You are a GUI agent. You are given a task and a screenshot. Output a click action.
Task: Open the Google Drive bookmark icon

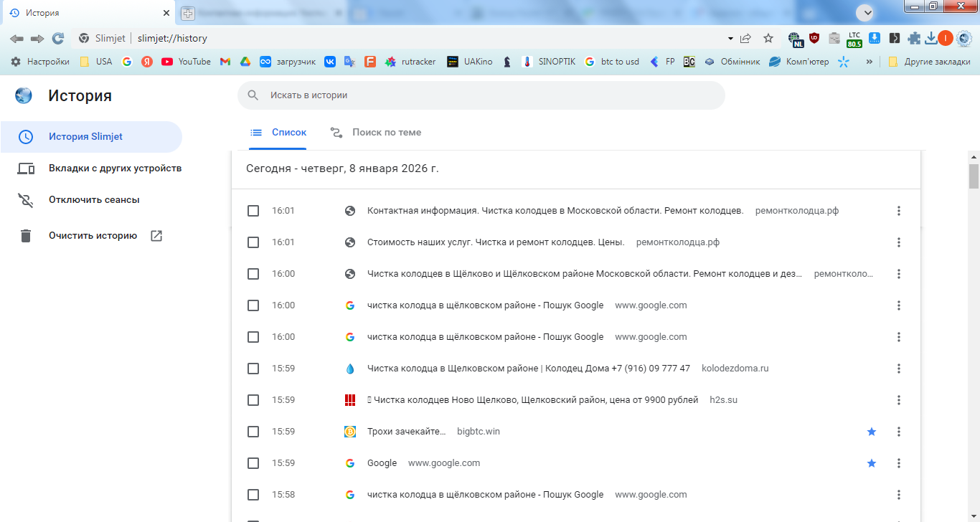coord(245,62)
